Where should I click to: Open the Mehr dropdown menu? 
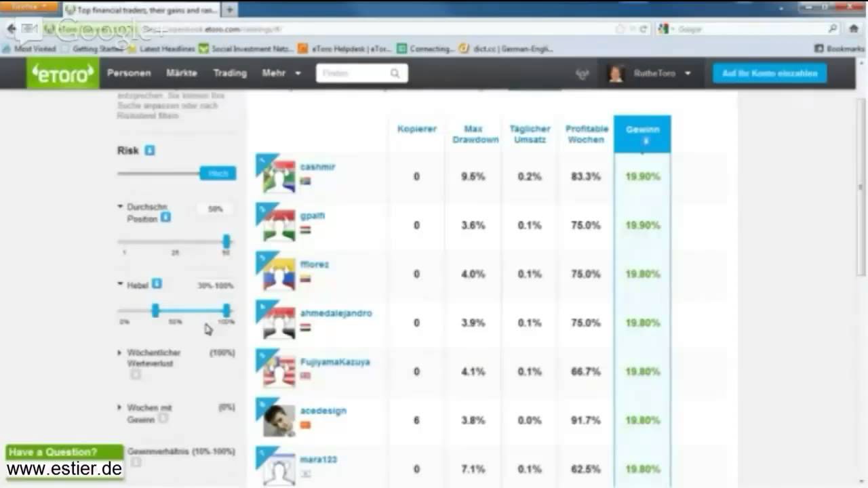tap(281, 73)
